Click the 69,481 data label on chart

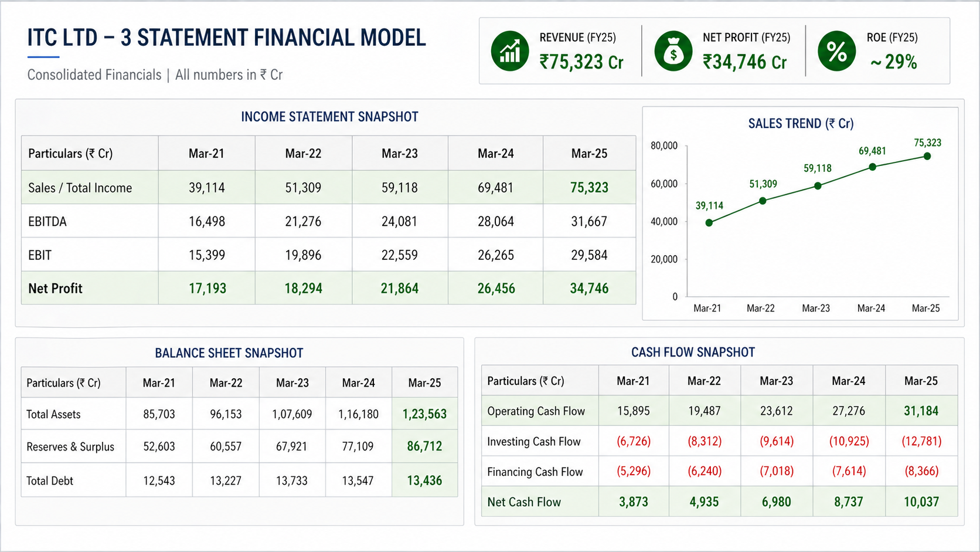(872, 151)
